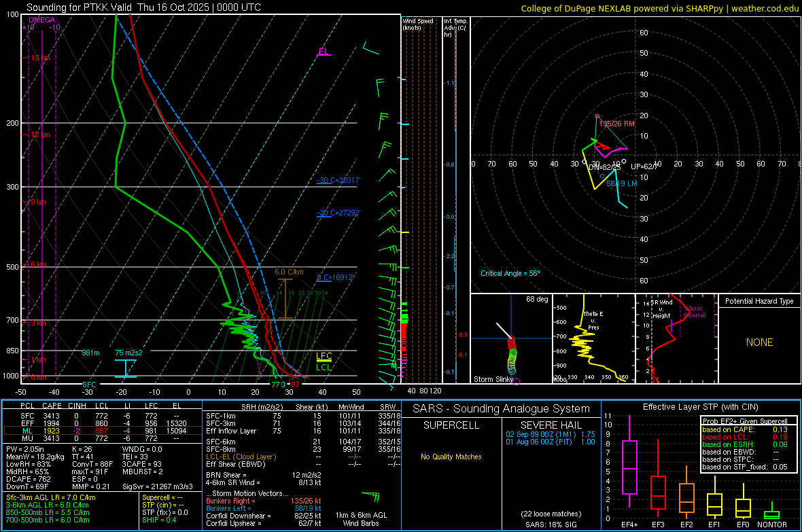802x532 pixels.
Task: Click the magenta EL marker on the skew-T
Action: pyautogui.click(x=324, y=52)
